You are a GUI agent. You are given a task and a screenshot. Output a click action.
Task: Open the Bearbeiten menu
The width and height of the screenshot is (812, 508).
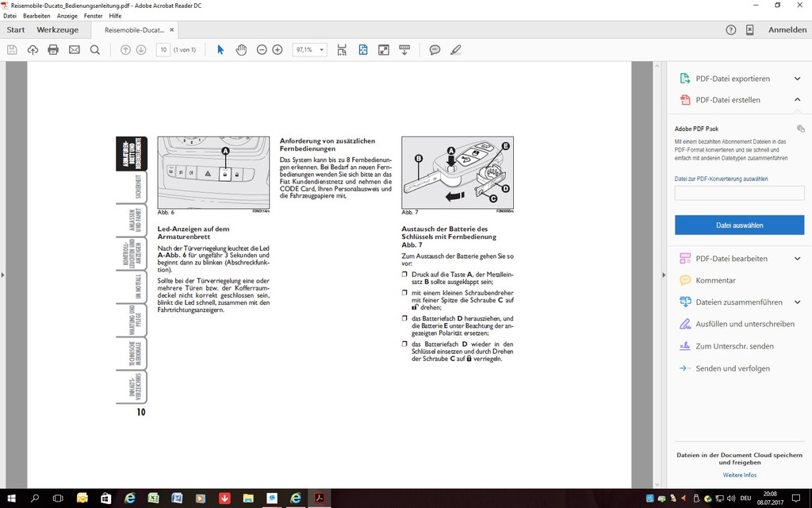36,16
